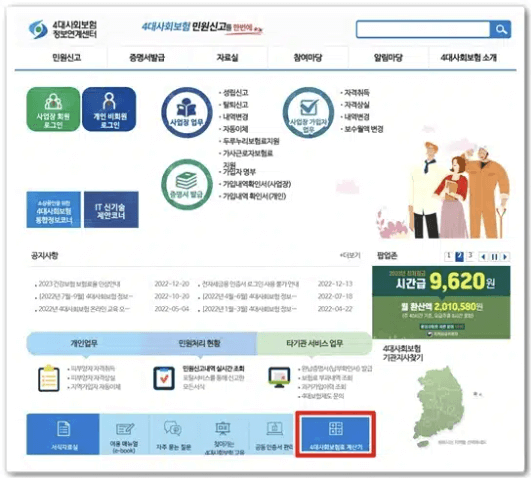
Task: Select the 민원처리 현황 tab
Action: click(199, 344)
